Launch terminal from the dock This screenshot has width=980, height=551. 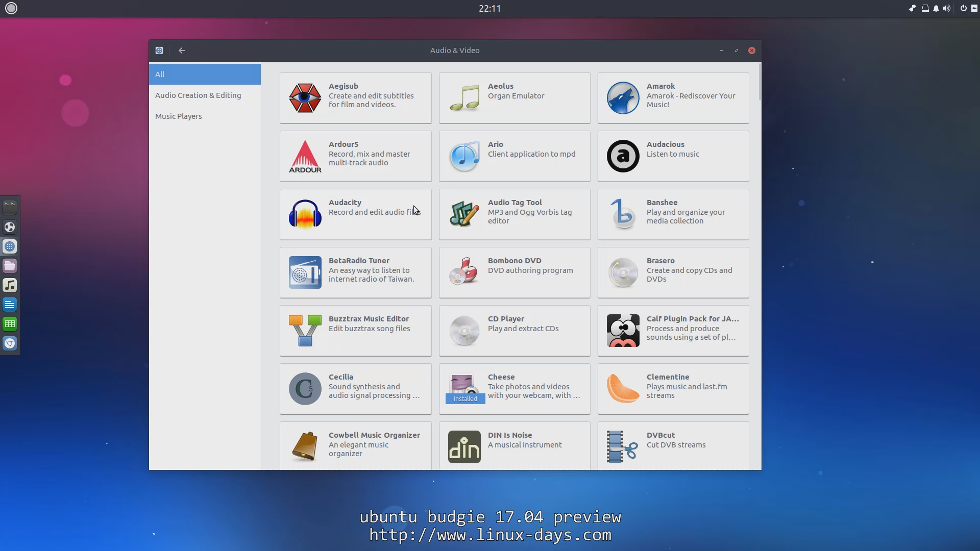pos(10,207)
